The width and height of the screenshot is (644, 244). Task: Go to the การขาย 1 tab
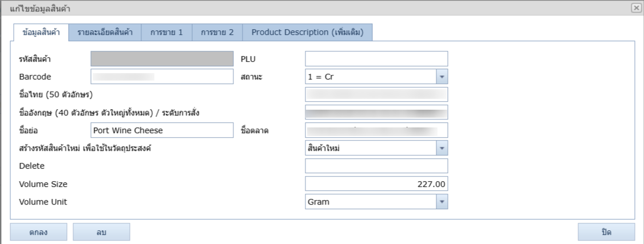pyautogui.click(x=166, y=33)
